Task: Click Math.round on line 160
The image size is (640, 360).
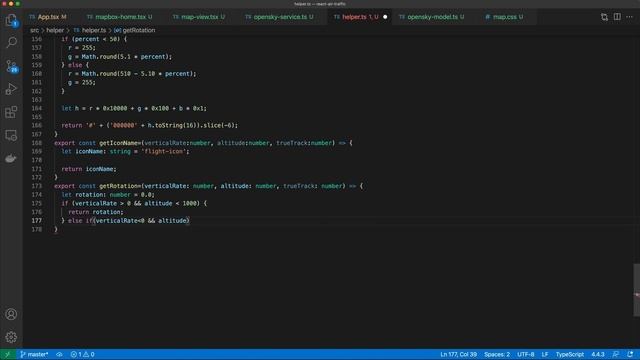Action: click(99, 73)
